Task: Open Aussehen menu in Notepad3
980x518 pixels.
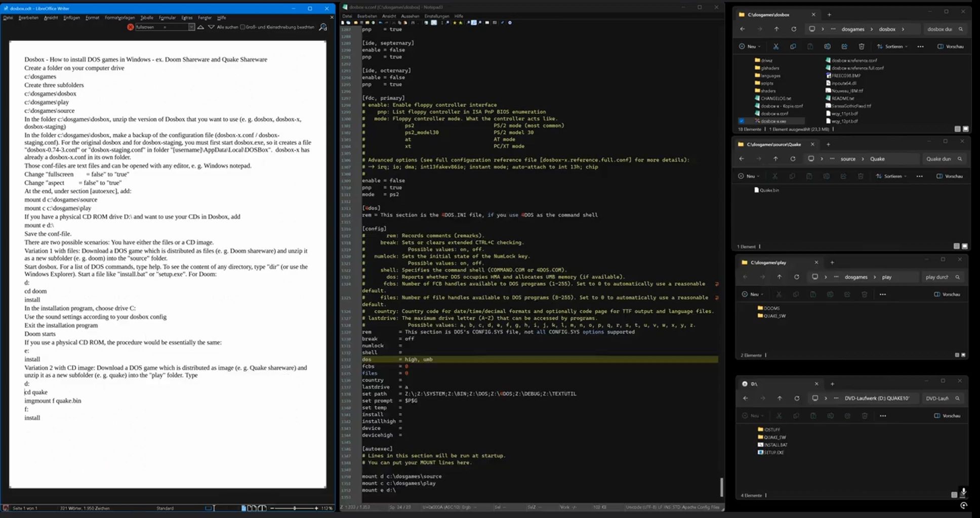Action: (x=410, y=16)
